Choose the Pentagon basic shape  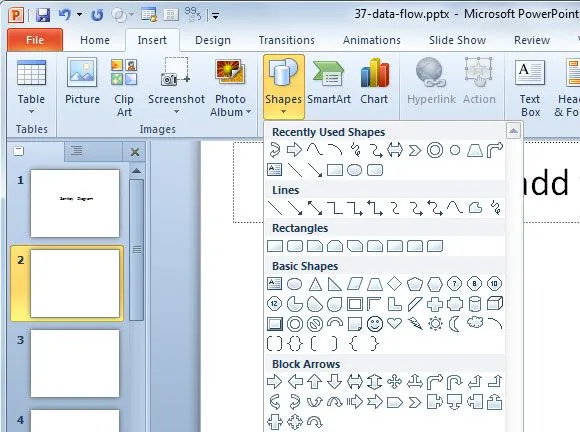click(415, 284)
